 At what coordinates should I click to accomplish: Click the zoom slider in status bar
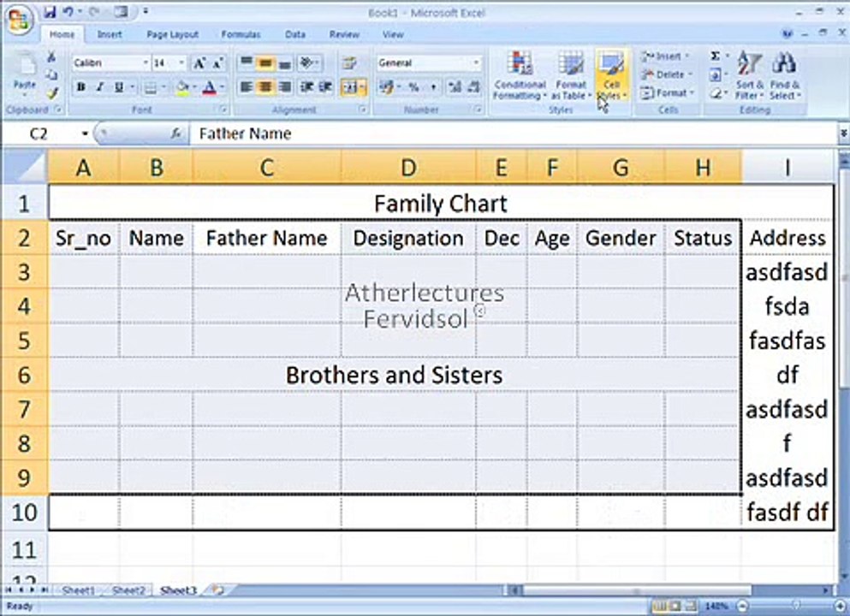pos(796,605)
